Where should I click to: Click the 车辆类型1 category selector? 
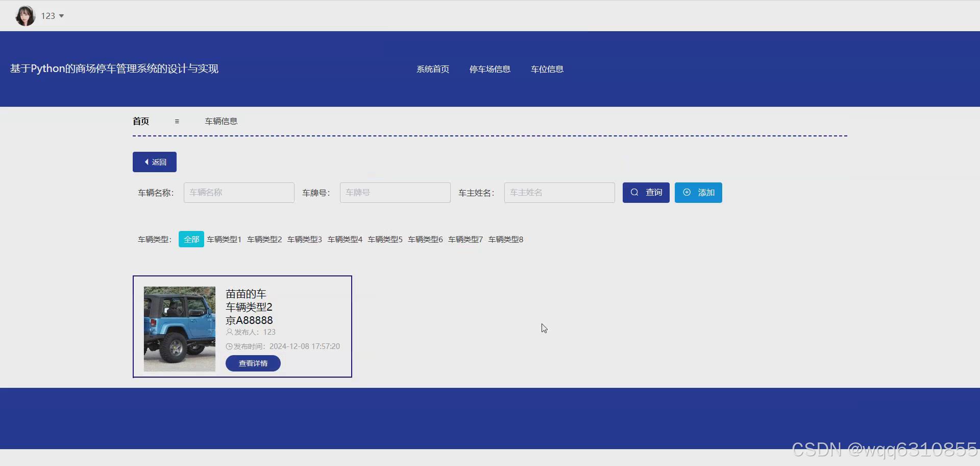click(x=223, y=239)
